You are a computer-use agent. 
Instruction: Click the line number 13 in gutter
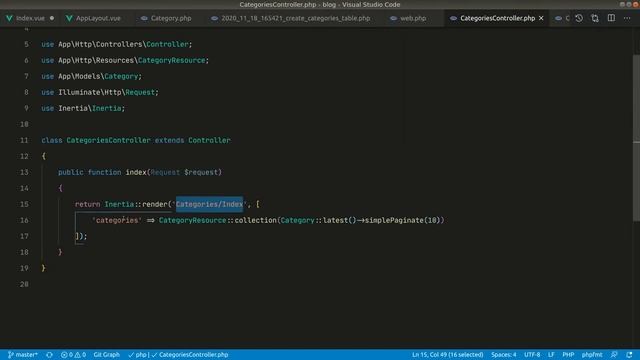24,172
